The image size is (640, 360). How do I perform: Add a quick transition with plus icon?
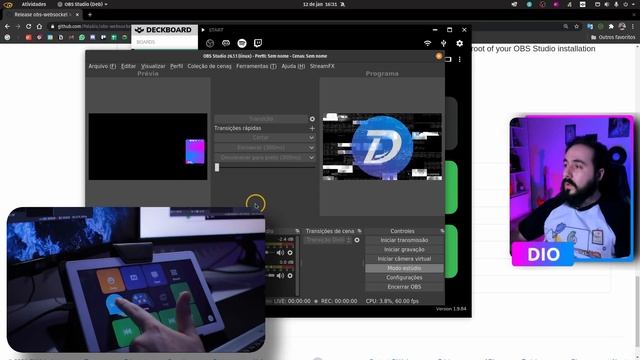[x=312, y=128]
